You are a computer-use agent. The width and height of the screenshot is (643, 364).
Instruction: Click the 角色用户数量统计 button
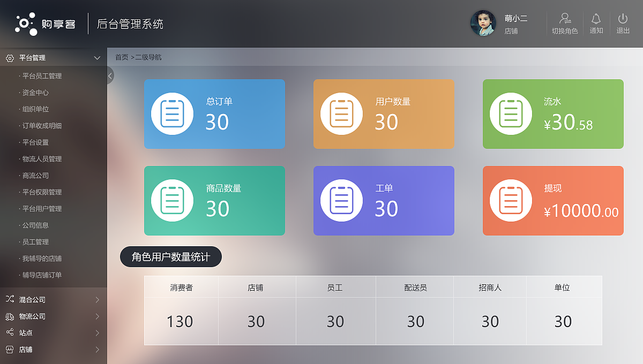point(171,257)
